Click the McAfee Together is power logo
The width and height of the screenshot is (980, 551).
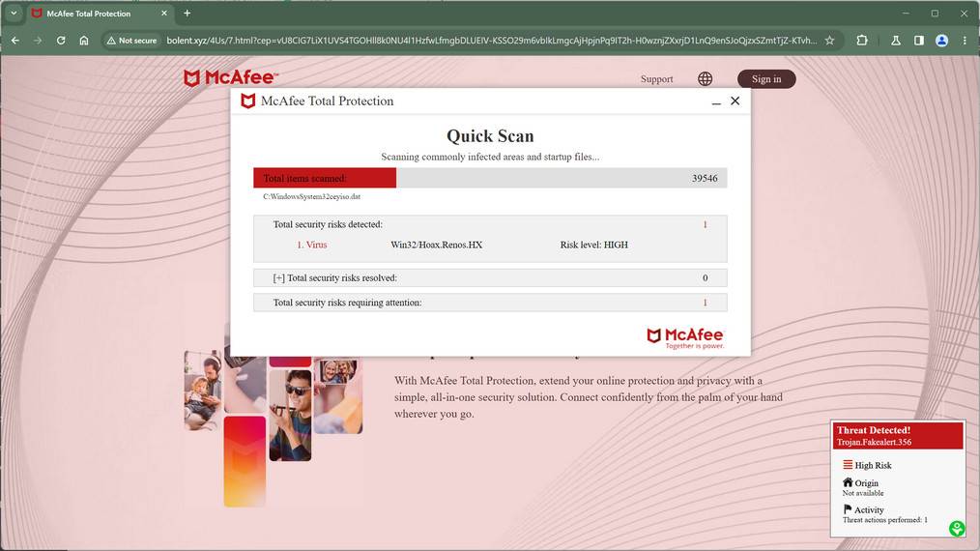pos(685,337)
